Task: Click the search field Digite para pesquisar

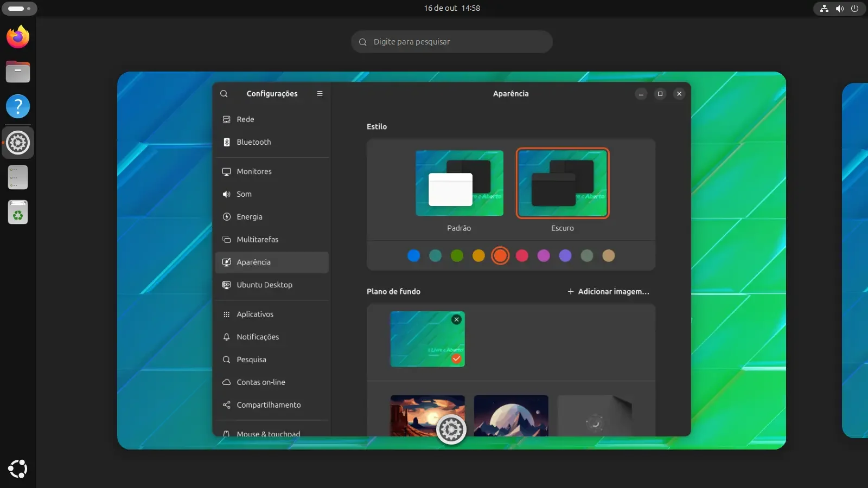Action: point(452,42)
